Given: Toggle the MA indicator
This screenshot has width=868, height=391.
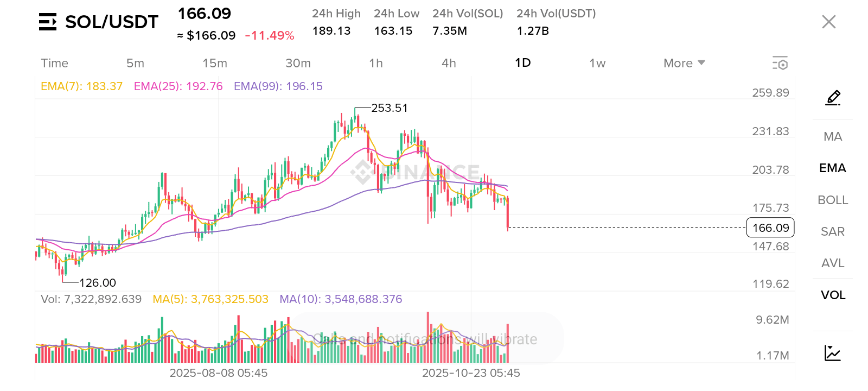Looking at the screenshot, I should pos(833,136).
